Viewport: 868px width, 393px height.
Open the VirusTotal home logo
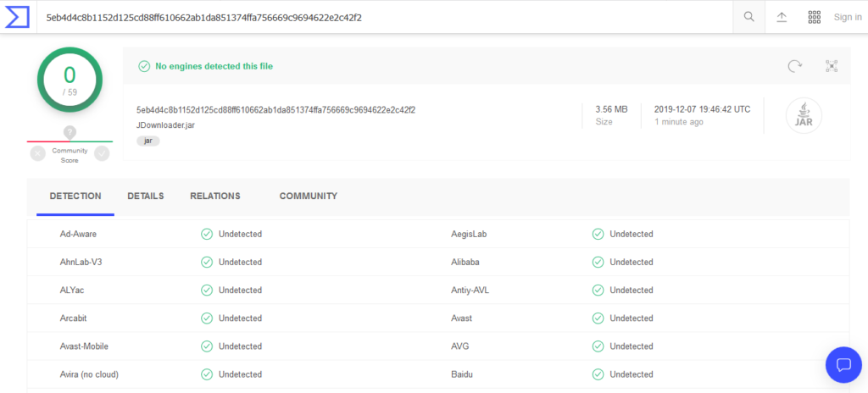[x=17, y=17]
